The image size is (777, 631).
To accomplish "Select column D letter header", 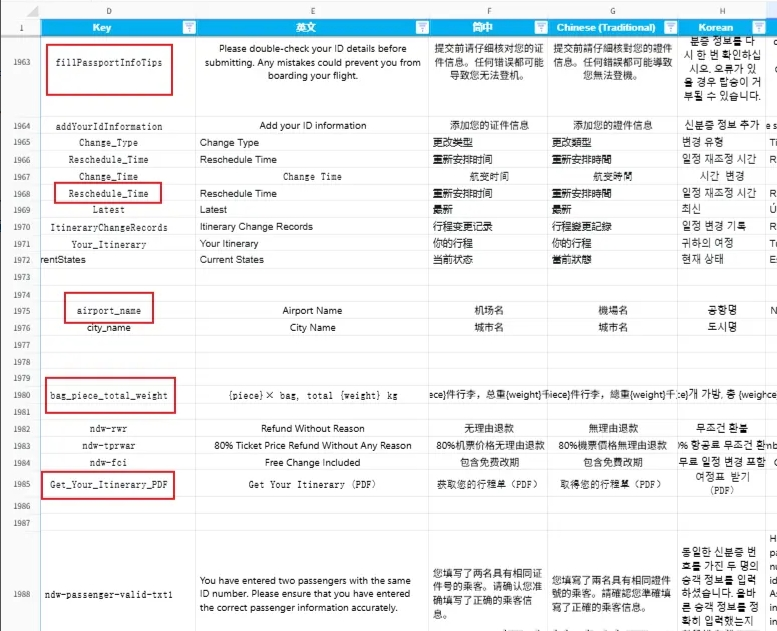I will pos(109,10).
